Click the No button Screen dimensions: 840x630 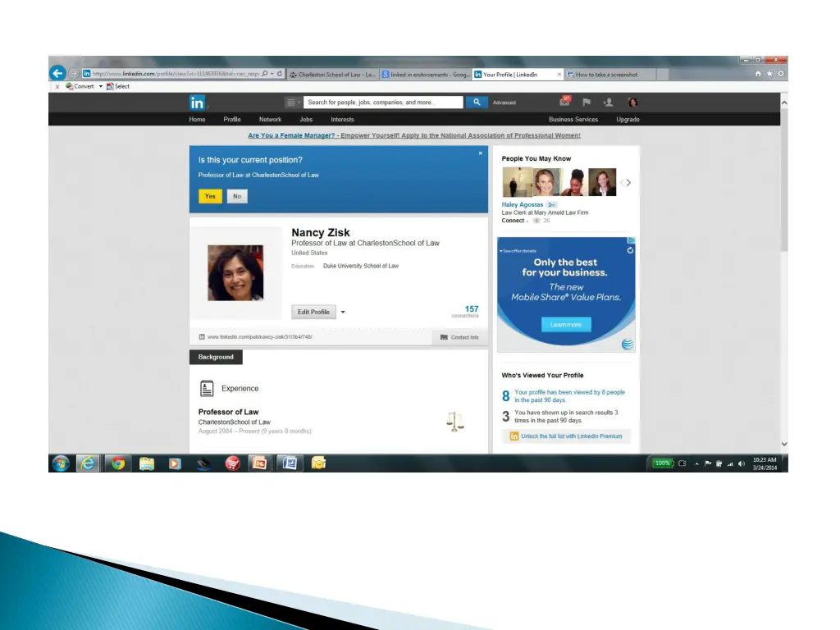coord(237,196)
